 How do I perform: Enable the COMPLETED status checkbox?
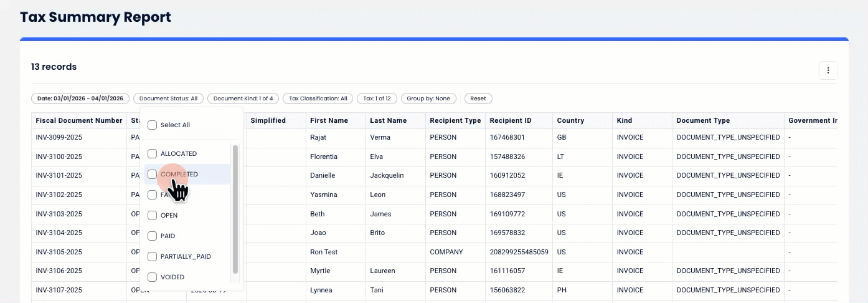[x=152, y=174]
